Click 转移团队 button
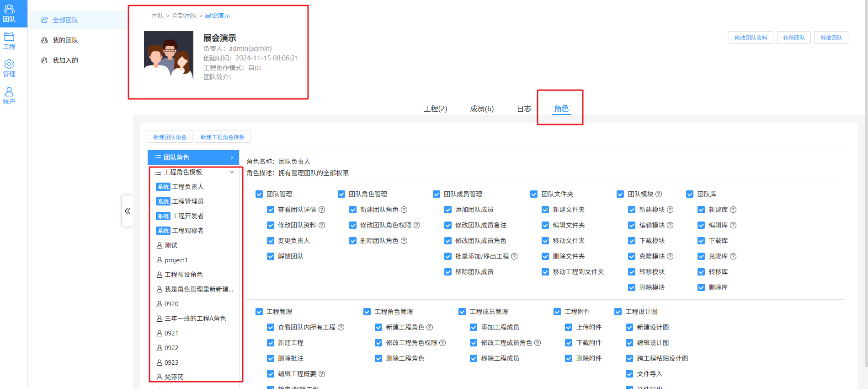The width and height of the screenshot is (868, 389). pos(794,38)
